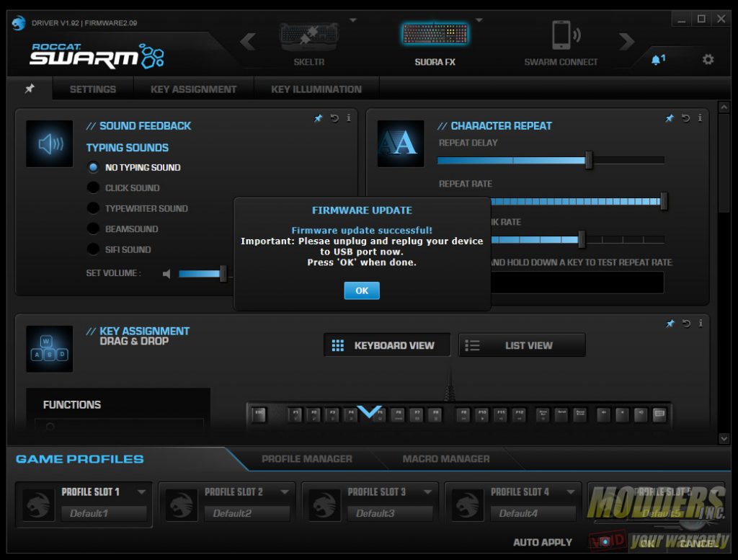Click the Profile Slot 4 ROCCAT icon

coord(468,505)
